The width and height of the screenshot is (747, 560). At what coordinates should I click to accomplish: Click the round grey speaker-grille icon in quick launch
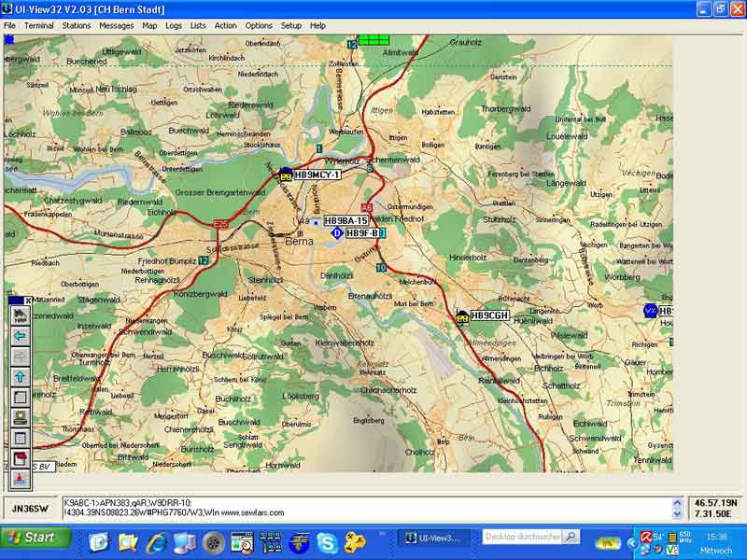214,542
